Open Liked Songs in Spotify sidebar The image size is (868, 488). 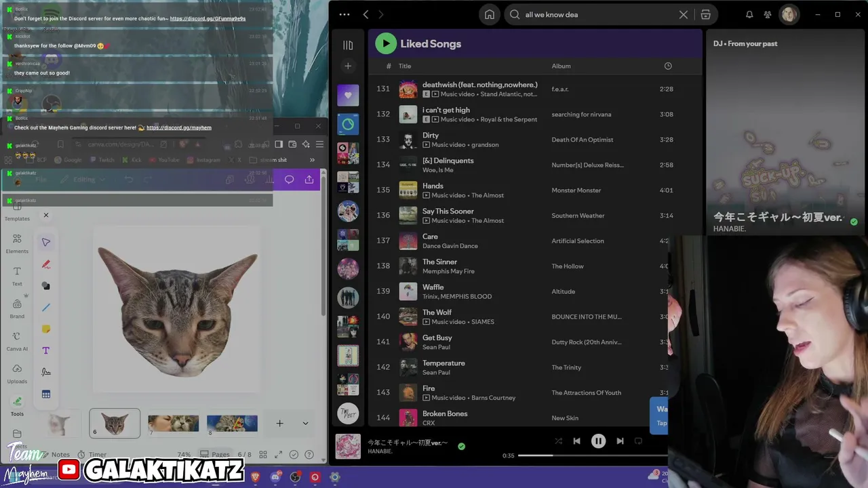click(x=348, y=96)
